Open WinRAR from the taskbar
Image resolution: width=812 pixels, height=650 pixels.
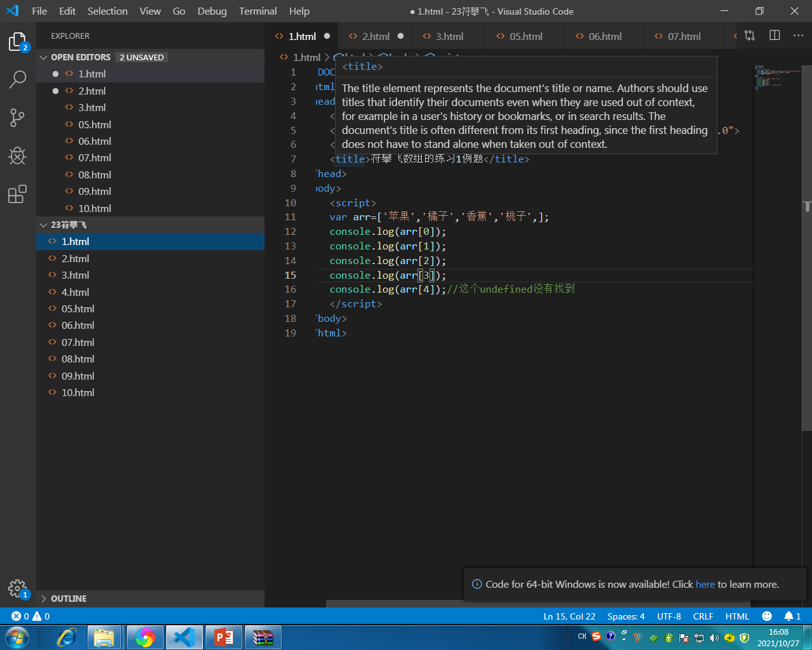263,637
